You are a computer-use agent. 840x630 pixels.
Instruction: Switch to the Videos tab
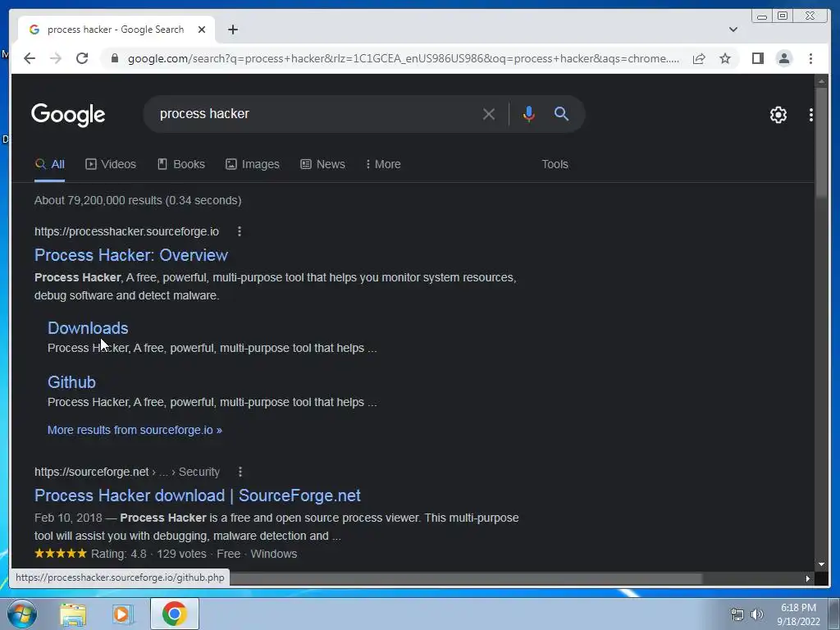click(111, 164)
